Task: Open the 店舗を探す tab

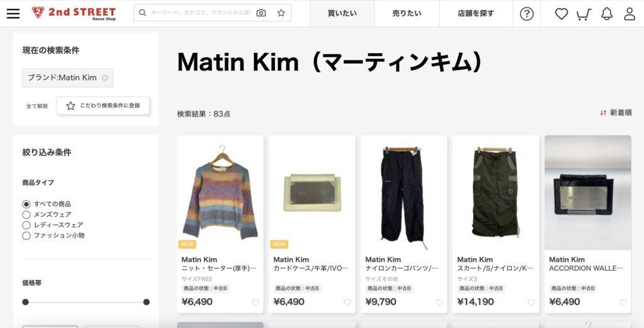Action: tap(475, 13)
